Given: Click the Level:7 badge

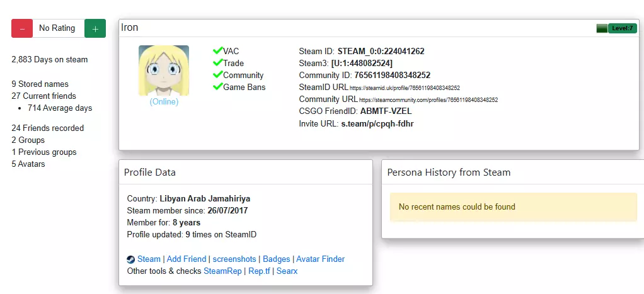Looking at the screenshot, I should coord(622,28).
